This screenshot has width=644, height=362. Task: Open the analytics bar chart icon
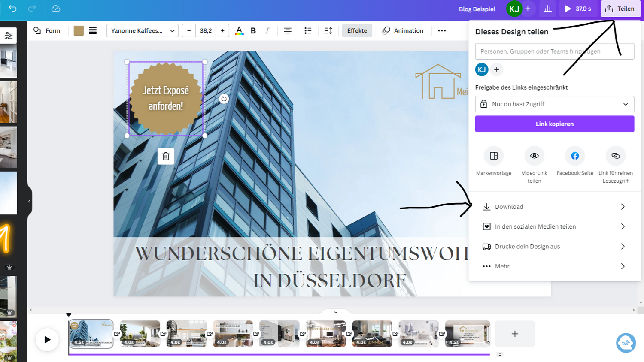pyautogui.click(x=547, y=9)
